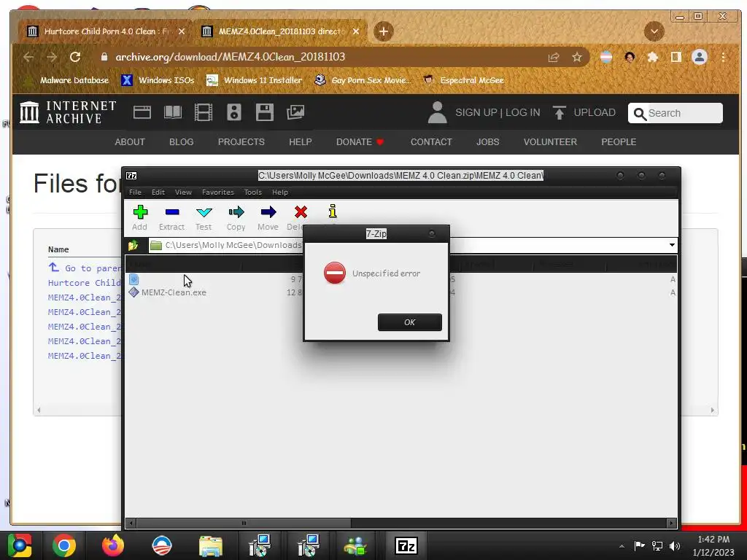
Task: Click the volume speaker tray icon
Action: (675, 546)
